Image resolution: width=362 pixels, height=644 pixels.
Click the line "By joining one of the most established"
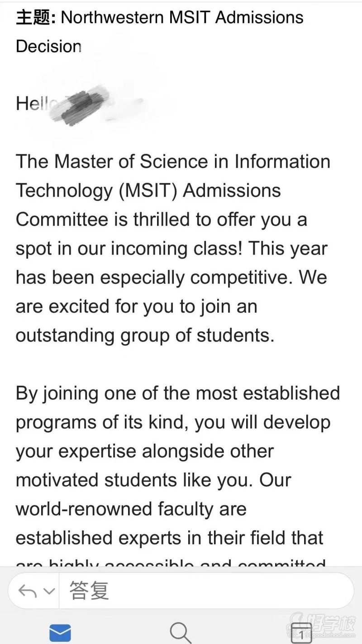(177, 393)
